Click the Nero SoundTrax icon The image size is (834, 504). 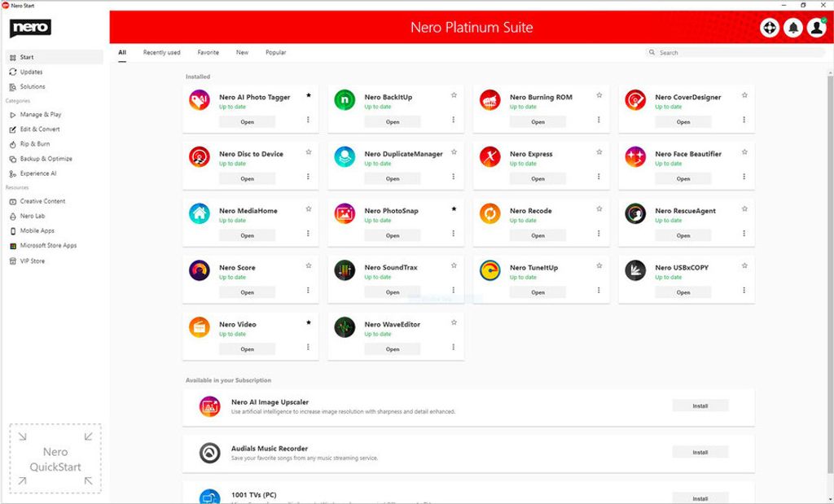[345, 270]
